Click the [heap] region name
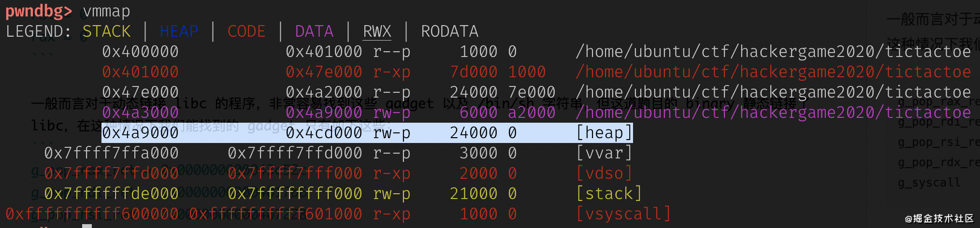Image resolution: width=980 pixels, height=228 pixels. [x=604, y=133]
